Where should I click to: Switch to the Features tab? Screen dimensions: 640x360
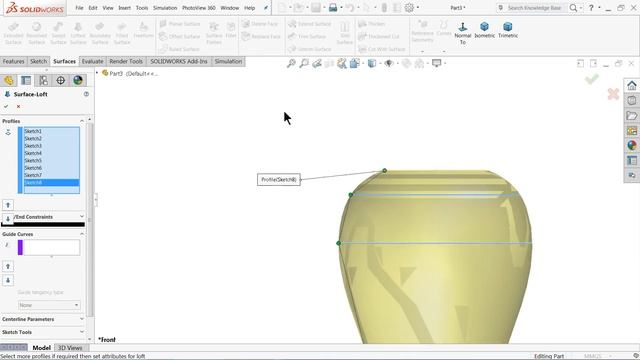pyautogui.click(x=13, y=61)
